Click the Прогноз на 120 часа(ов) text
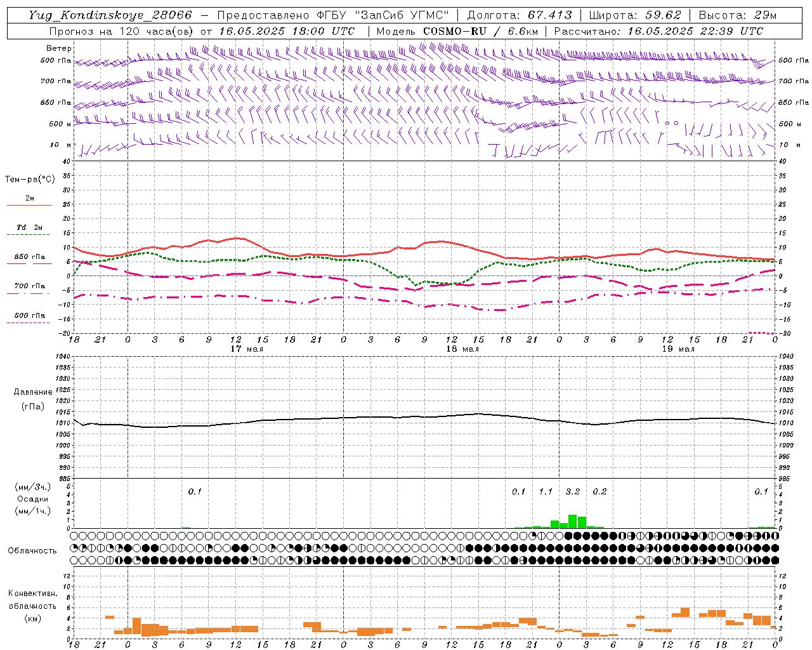The width and height of the screenshot is (812, 650). [x=122, y=31]
